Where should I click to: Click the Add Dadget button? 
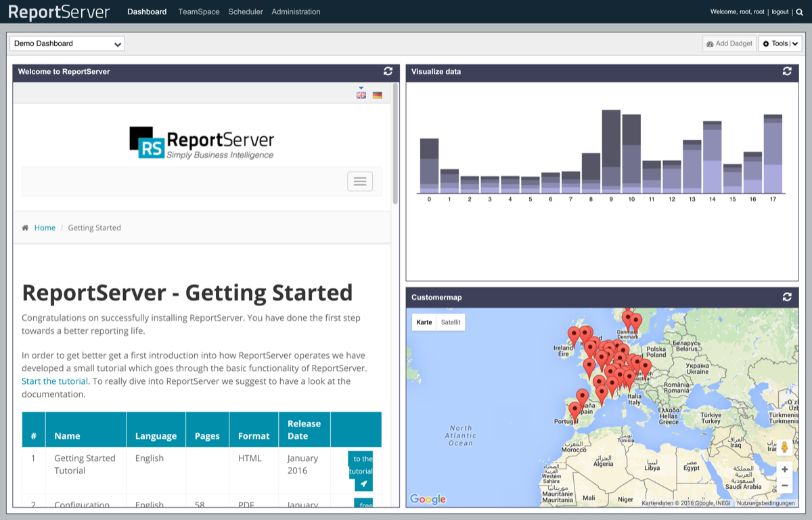coord(729,43)
